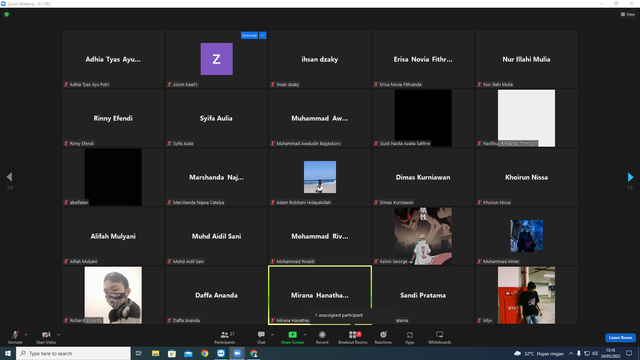
Task: Open the Windows notification center
Action: click(629, 353)
